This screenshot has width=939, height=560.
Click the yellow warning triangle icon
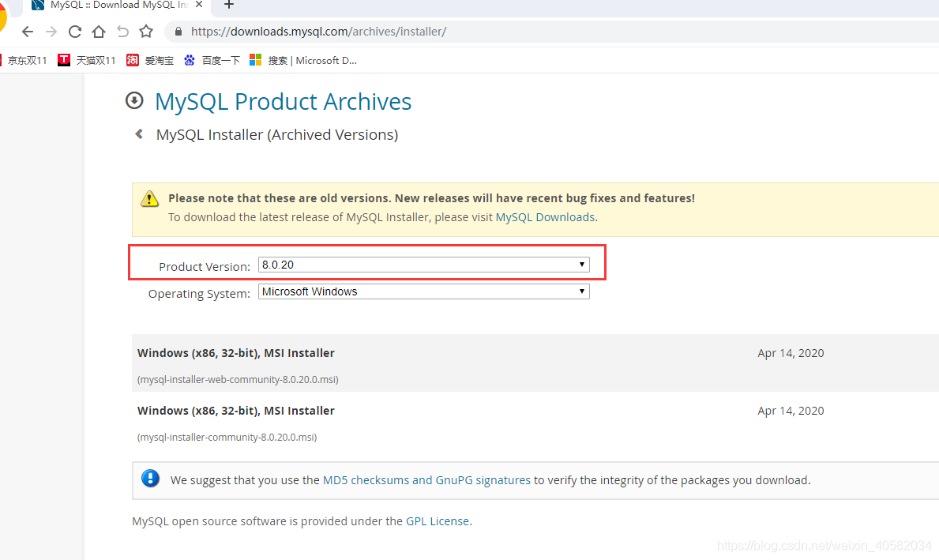[150, 199]
